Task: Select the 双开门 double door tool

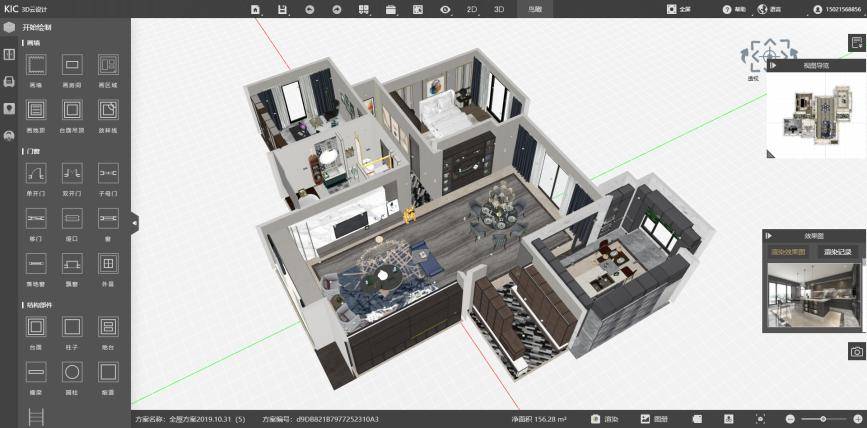Action: tap(72, 179)
